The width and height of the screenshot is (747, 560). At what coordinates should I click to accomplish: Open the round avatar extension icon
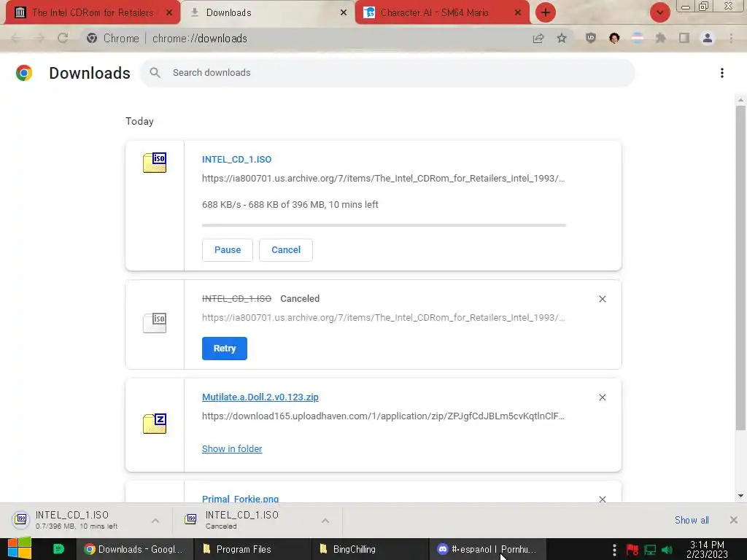[x=614, y=38]
